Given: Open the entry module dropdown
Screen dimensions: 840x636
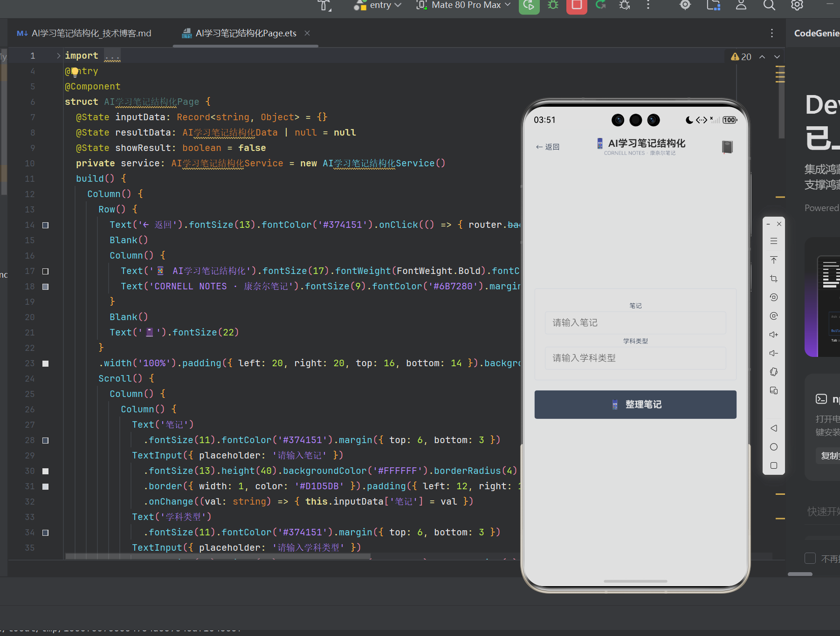Looking at the screenshot, I should tap(378, 5).
